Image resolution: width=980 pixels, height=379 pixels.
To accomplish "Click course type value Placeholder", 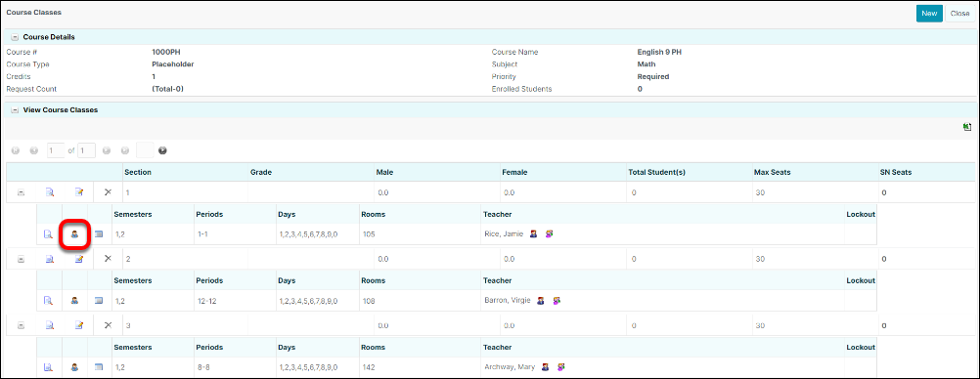I will pyautogui.click(x=173, y=63).
